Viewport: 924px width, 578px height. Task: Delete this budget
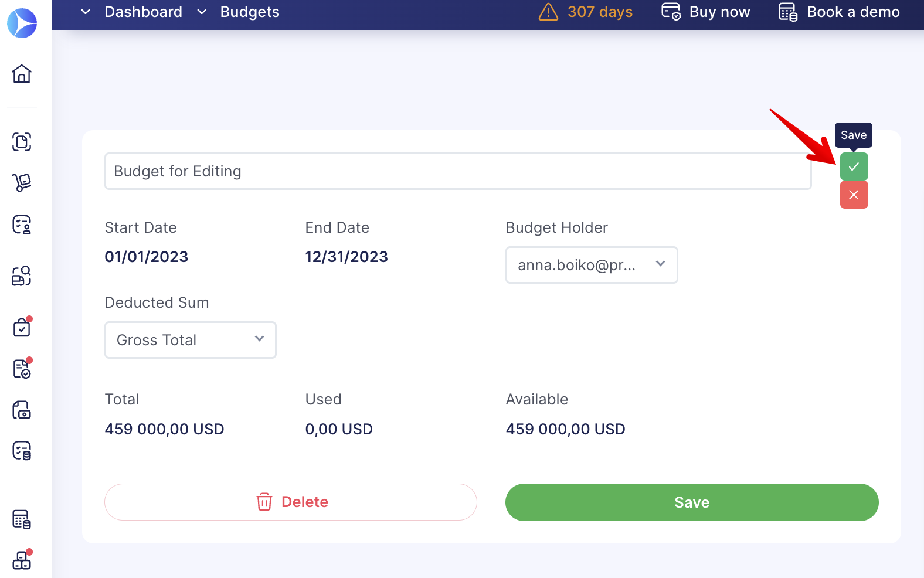click(291, 502)
